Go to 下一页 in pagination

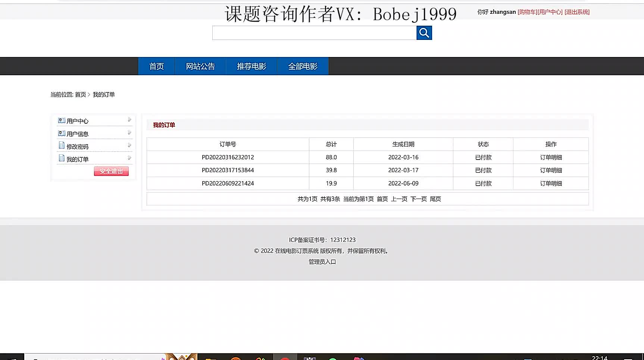[418, 199]
